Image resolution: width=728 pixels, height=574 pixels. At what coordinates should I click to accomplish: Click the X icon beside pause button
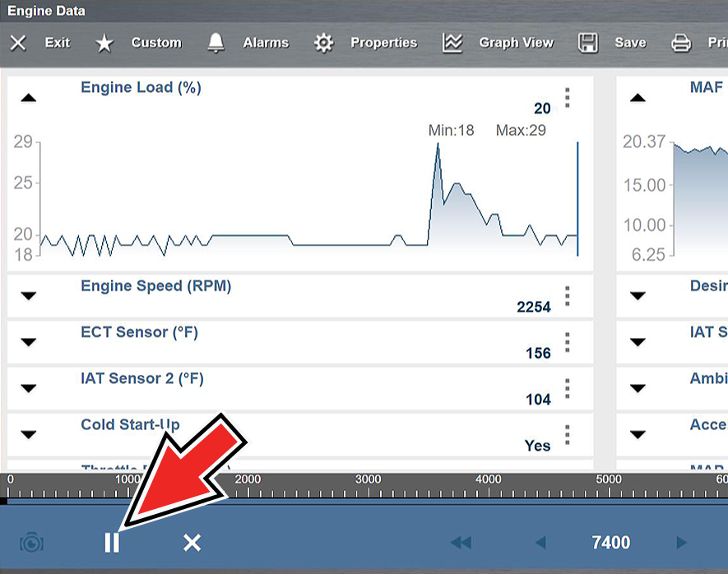[x=192, y=543]
